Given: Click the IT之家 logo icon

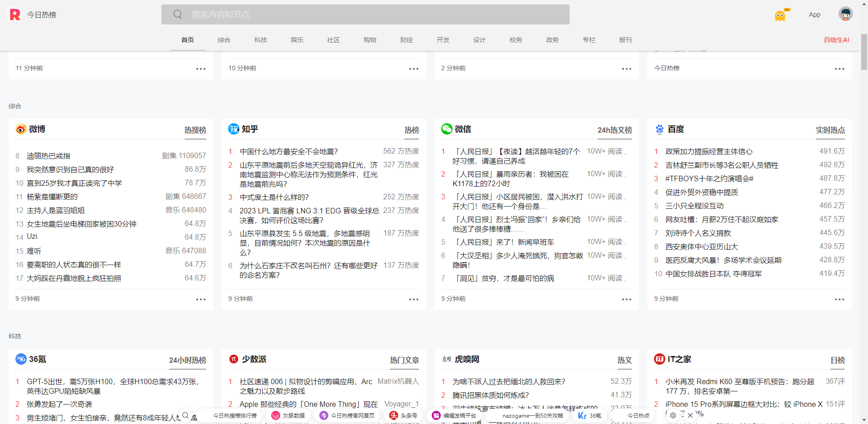Looking at the screenshot, I should click(x=659, y=359).
